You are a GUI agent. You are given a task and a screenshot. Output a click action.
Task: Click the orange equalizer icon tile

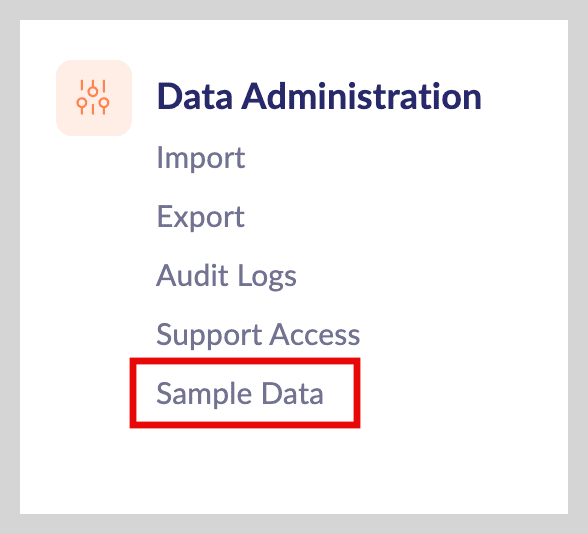pyautogui.click(x=94, y=98)
